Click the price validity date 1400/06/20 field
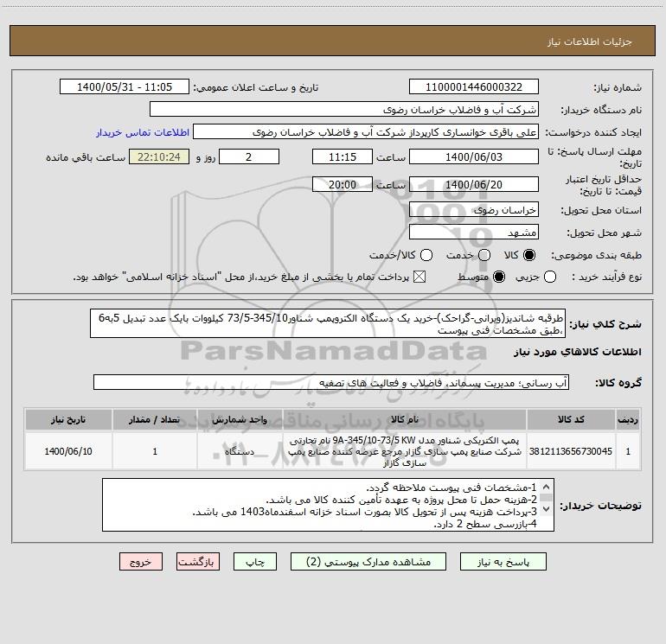Screen dimensions: 666x644 click(474, 184)
